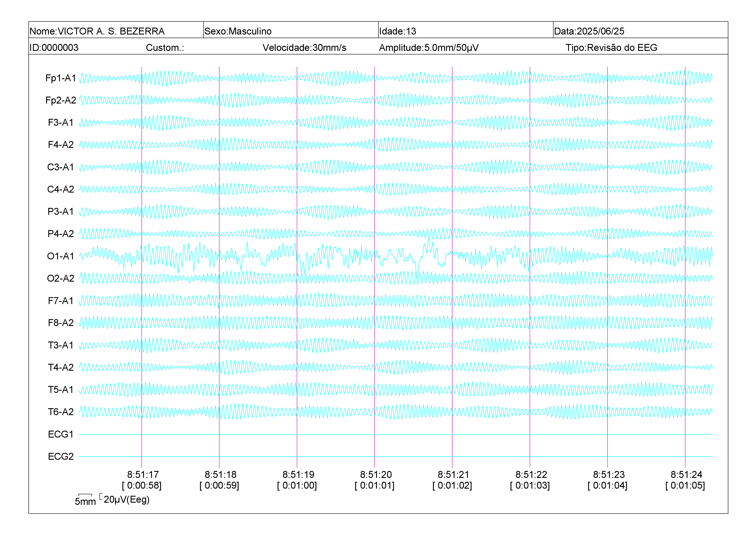Click the ECG2 channel label
This screenshot has height=535, width=756.
click(x=61, y=457)
